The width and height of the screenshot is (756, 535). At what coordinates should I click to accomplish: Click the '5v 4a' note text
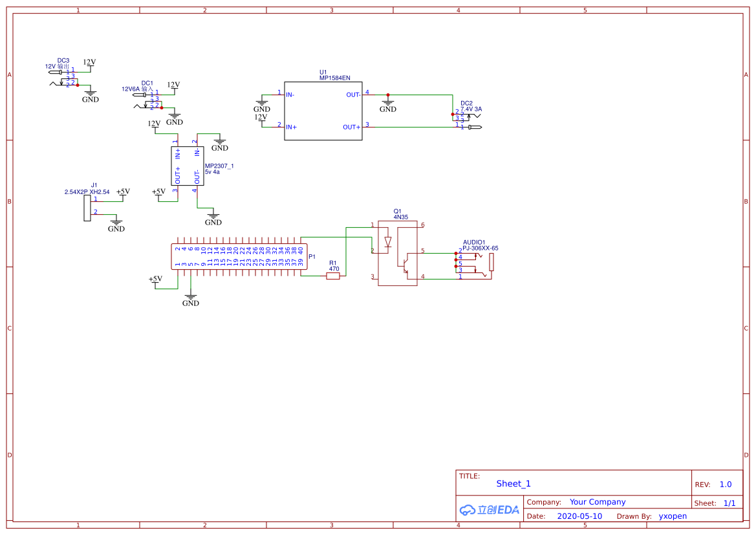[212, 171]
